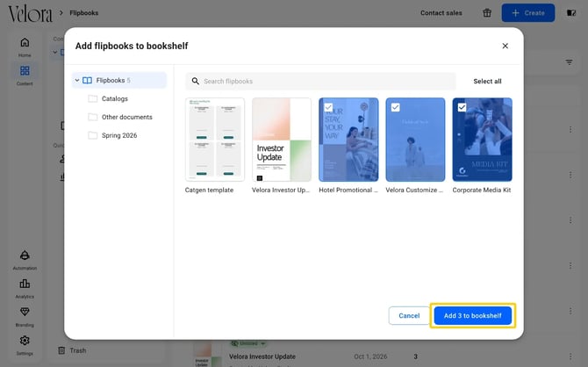This screenshot has width=588, height=367.
Task: Close the Add flipbooks dialog with X
Action: tap(506, 46)
